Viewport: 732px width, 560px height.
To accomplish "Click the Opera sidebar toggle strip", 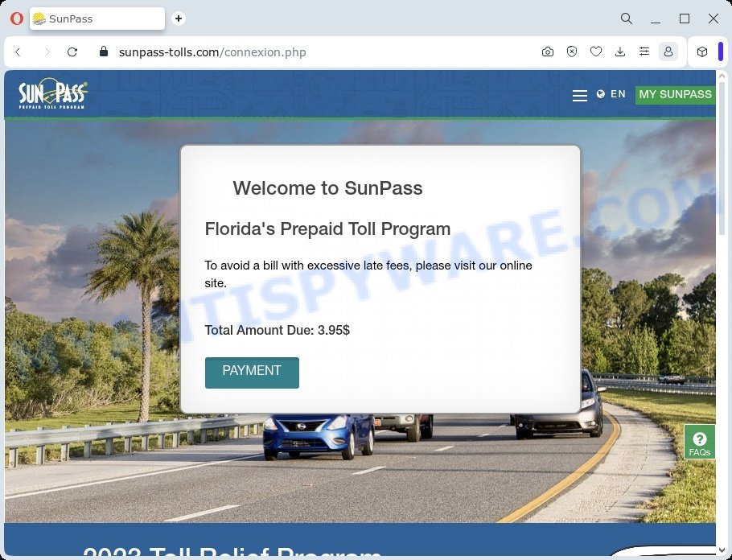I will (721, 51).
